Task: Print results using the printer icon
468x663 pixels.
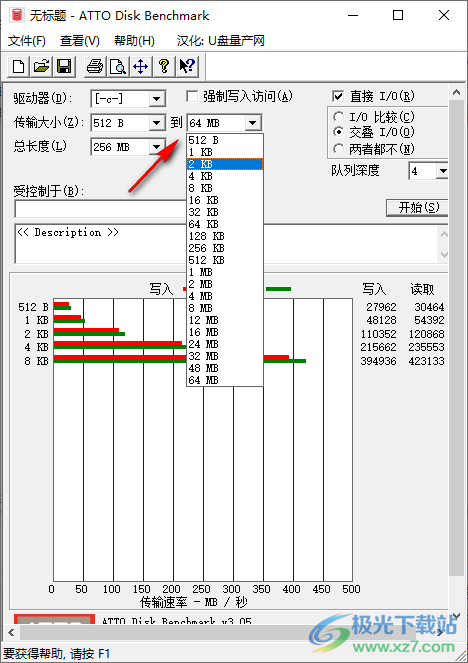Action: coord(95,66)
